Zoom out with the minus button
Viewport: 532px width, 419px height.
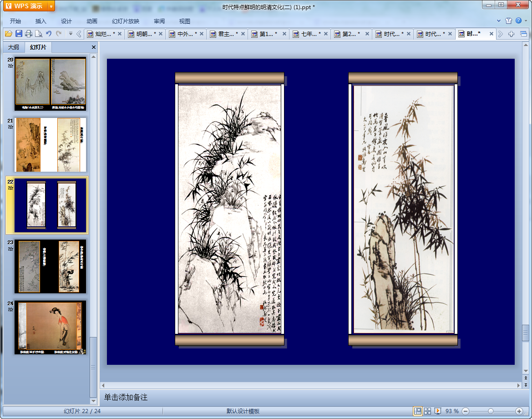(x=466, y=411)
